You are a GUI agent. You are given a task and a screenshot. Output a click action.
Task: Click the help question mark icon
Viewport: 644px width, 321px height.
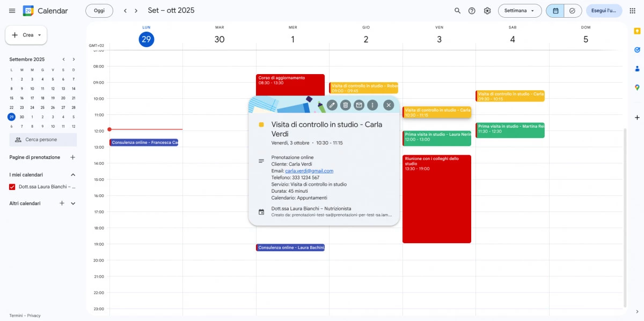coord(472,11)
